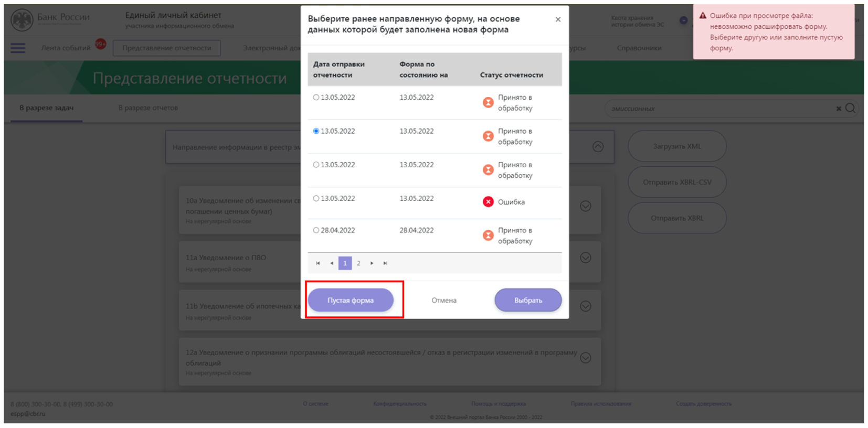The height and width of the screenshot is (428, 868).
Task: Select the radio button in the Ошибка row
Action: [316, 199]
